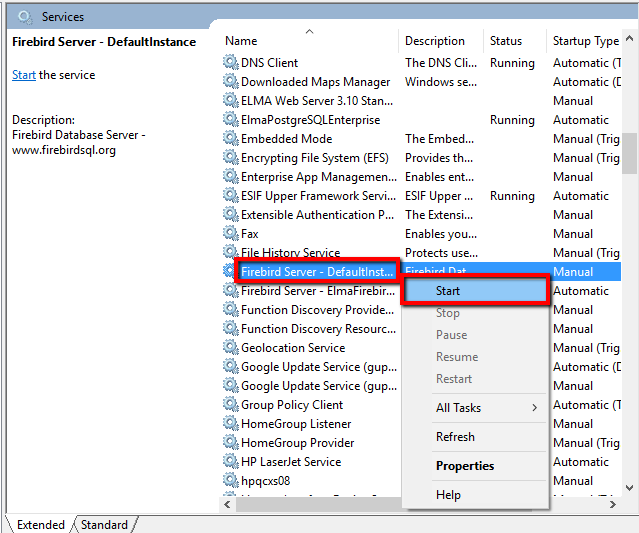This screenshot has height=533, width=639.
Task: Click the gear icon beside DNS Client
Action: click(x=231, y=62)
